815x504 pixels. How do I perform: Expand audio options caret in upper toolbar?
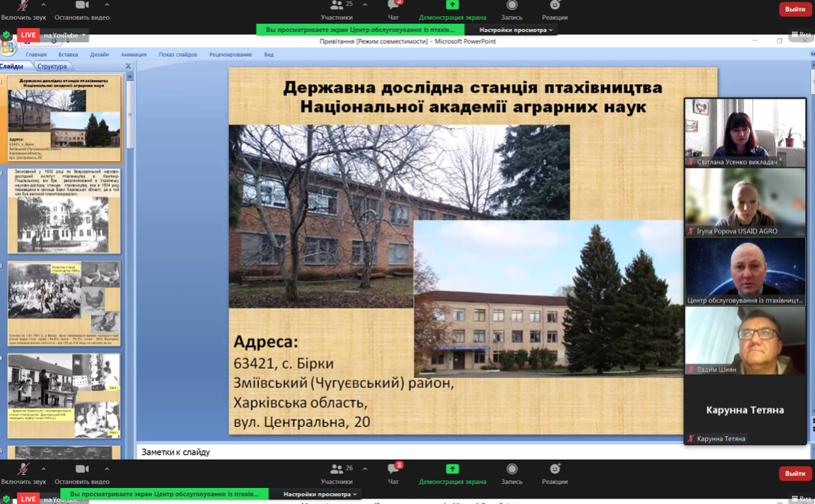pos(44,5)
